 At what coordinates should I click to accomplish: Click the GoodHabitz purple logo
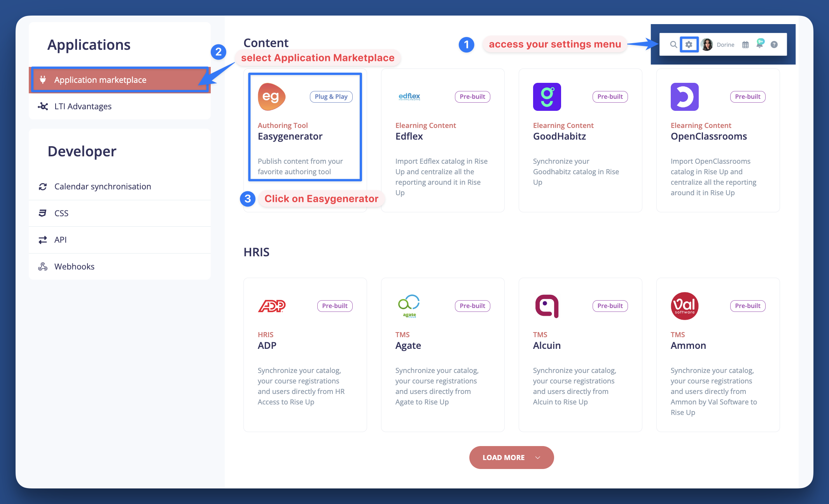click(547, 96)
